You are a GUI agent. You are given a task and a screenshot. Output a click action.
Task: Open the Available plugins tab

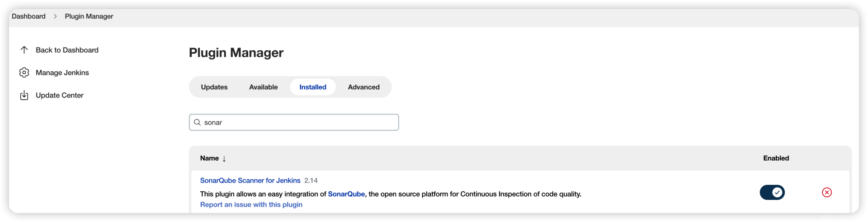pyautogui.click(x=264, y=87)
